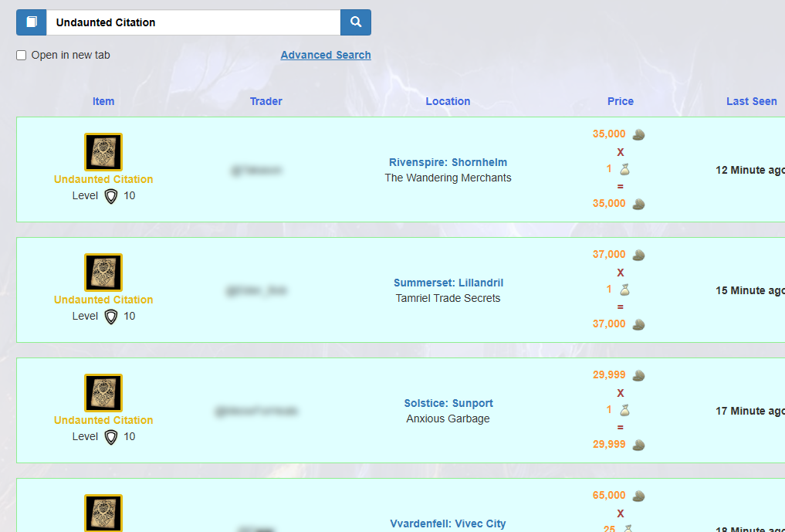Open the Advanced Search link

(x=326, y=55)
